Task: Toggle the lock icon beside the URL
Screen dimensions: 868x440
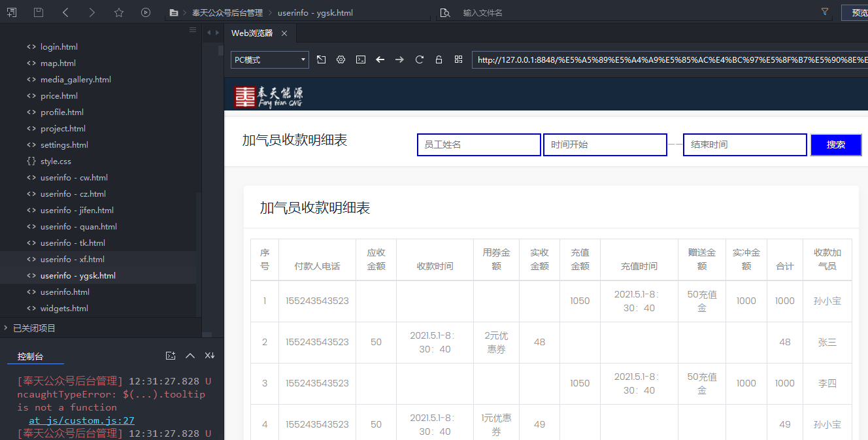Action: 439,59
